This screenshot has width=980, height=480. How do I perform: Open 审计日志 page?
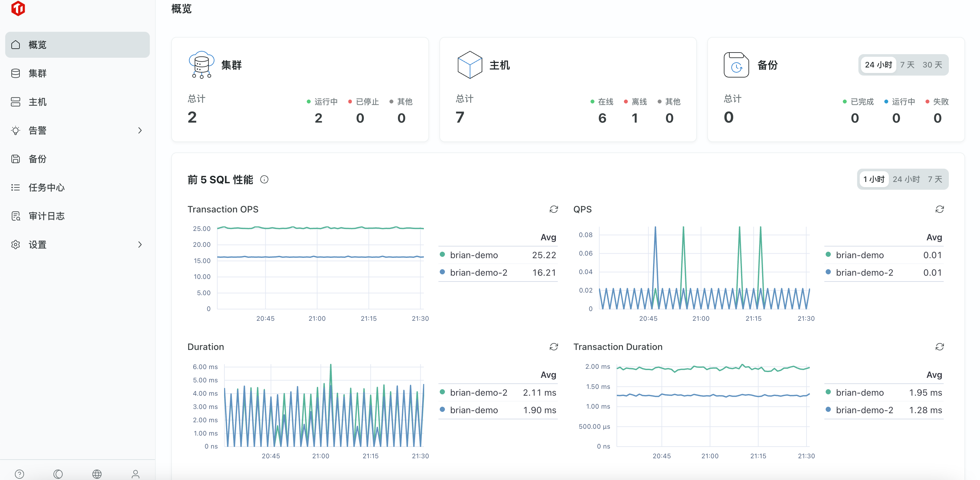coord(46,216)
